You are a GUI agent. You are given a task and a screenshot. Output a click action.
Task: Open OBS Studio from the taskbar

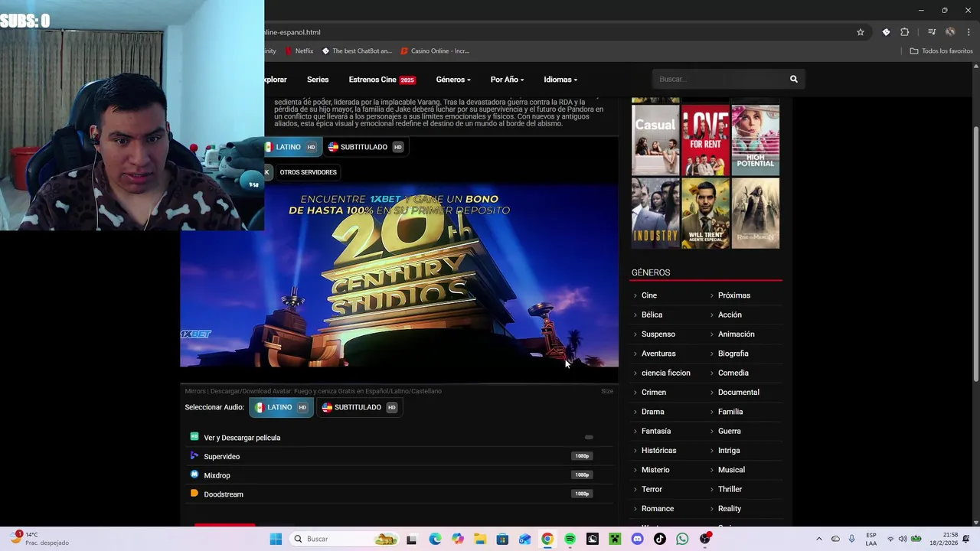point(704,539)
